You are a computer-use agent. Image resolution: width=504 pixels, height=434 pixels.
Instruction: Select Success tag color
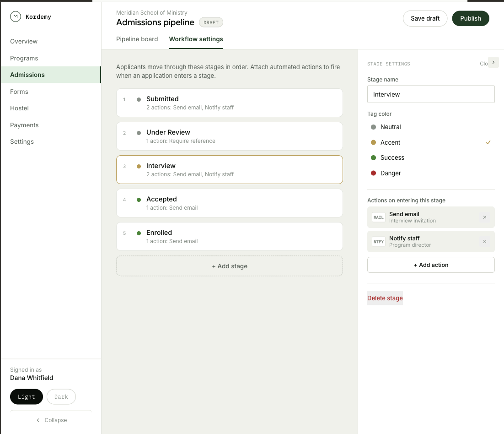pyautogui.click(x=431, y=157)
